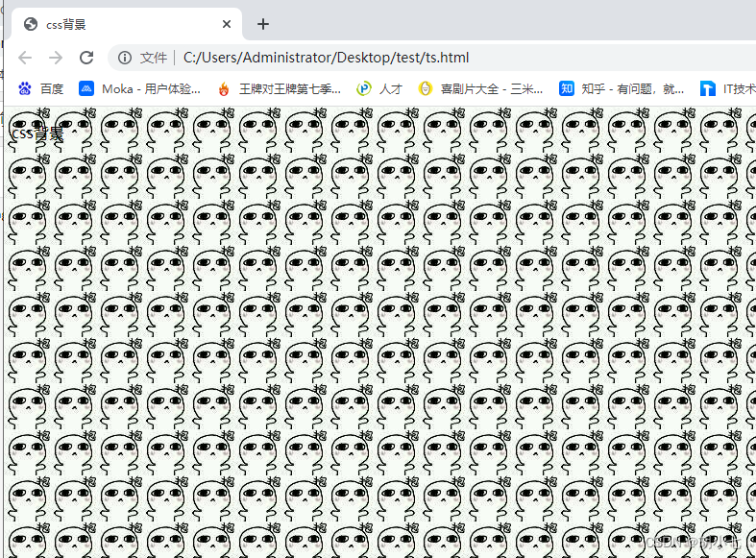Click the Baidu paw bookmark icon
The width and height of the screenshot is (756, 558).
(25, 88)
